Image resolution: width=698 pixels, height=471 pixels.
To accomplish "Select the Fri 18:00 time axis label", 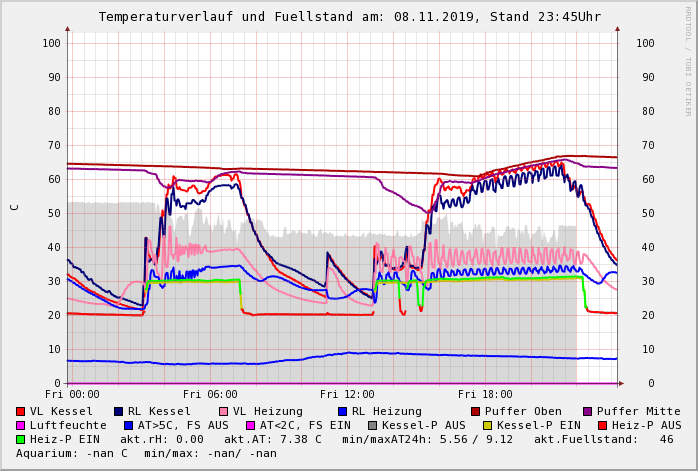I will tap(484, 394).
